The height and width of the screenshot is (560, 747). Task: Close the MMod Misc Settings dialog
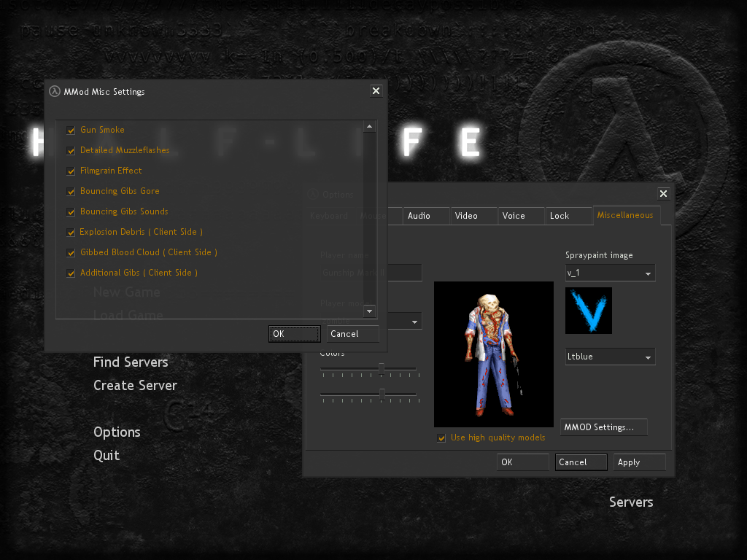pyautogui.click(x=376, y=91)
